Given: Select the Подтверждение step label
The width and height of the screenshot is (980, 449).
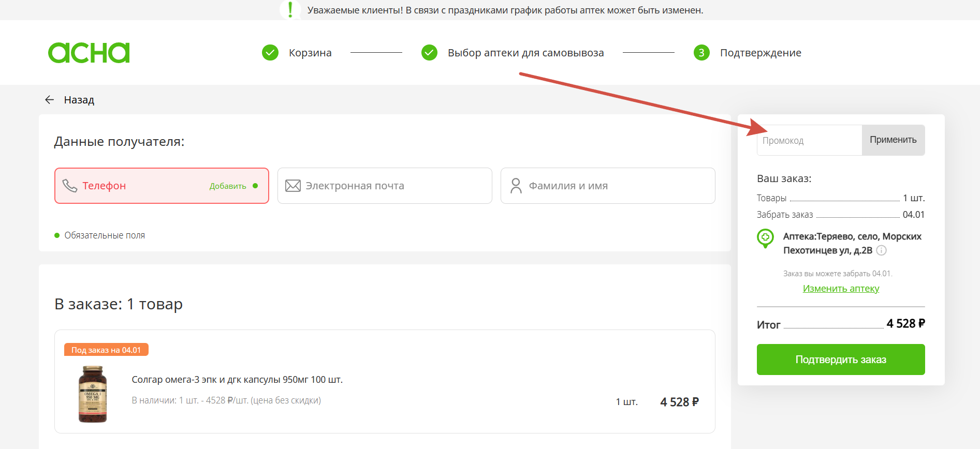Looking at the screenshot, I should point(760,53).
